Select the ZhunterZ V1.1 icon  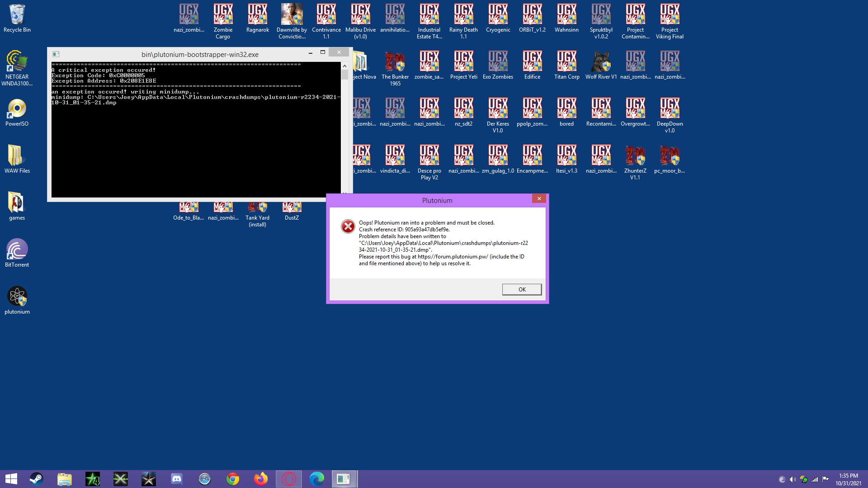636,162
